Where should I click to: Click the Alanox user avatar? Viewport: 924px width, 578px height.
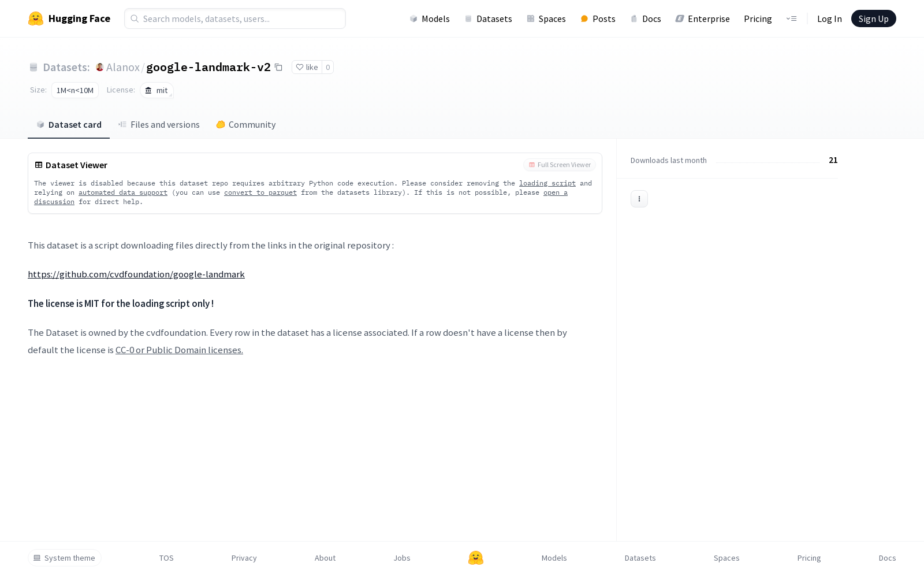tap(99, 67)
